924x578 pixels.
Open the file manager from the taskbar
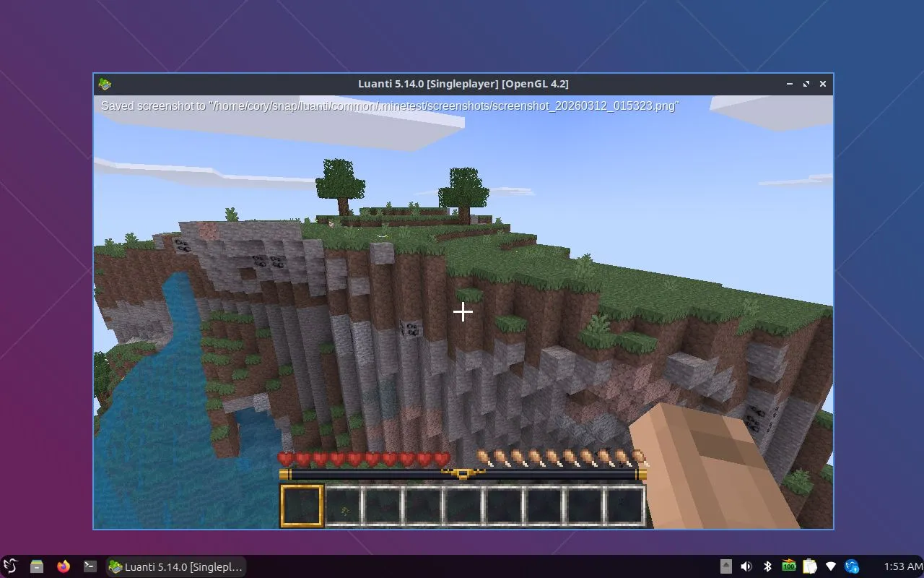(37, 566)
